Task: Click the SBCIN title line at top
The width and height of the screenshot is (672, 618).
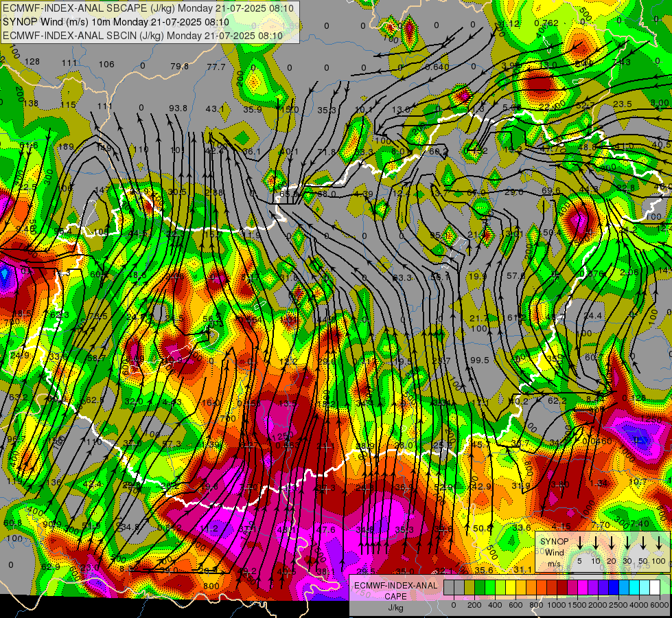Action: coord(143,36)
